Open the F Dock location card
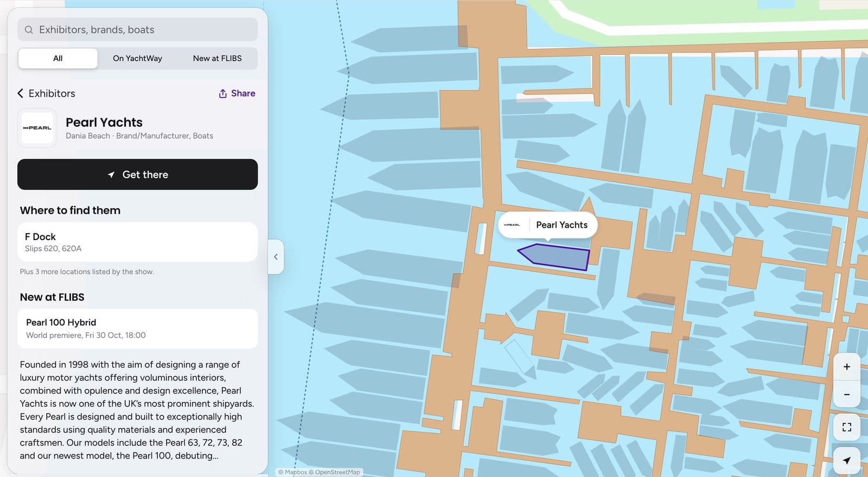 pos(138,242)
